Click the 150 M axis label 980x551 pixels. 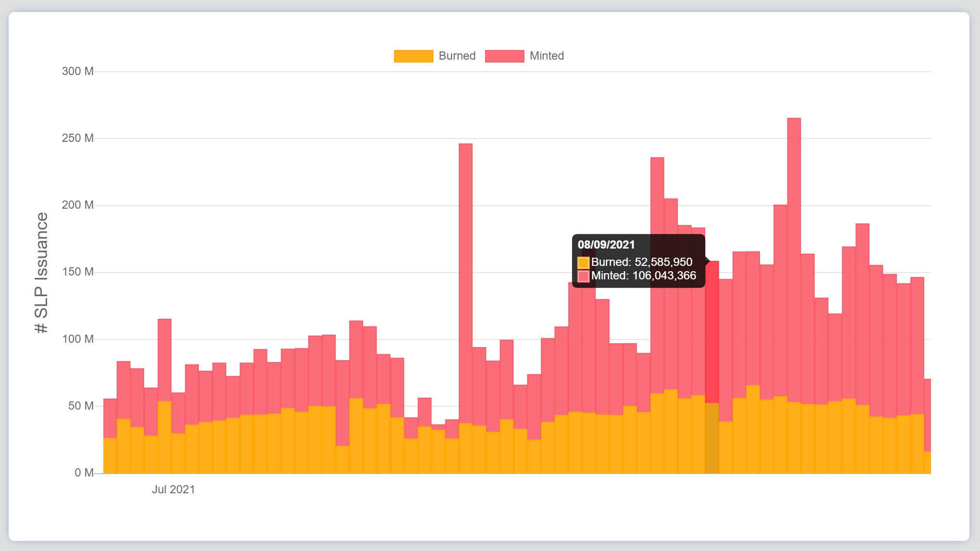(78, 272)
